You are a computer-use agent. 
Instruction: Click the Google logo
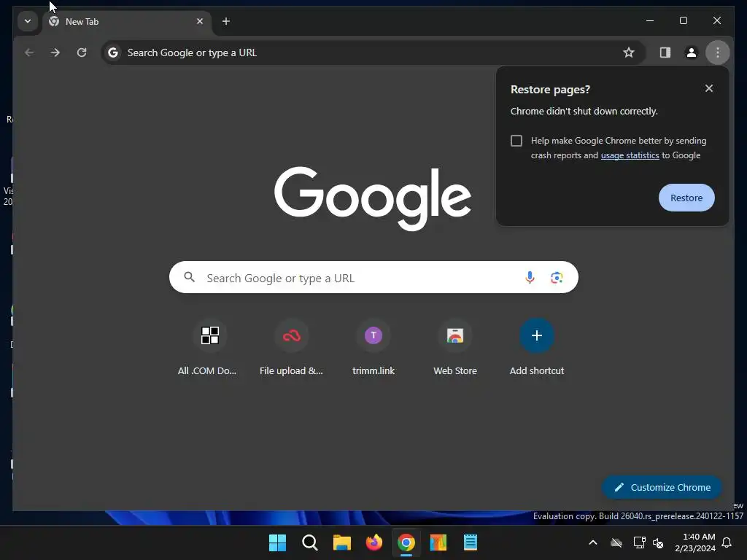point(373,198)
